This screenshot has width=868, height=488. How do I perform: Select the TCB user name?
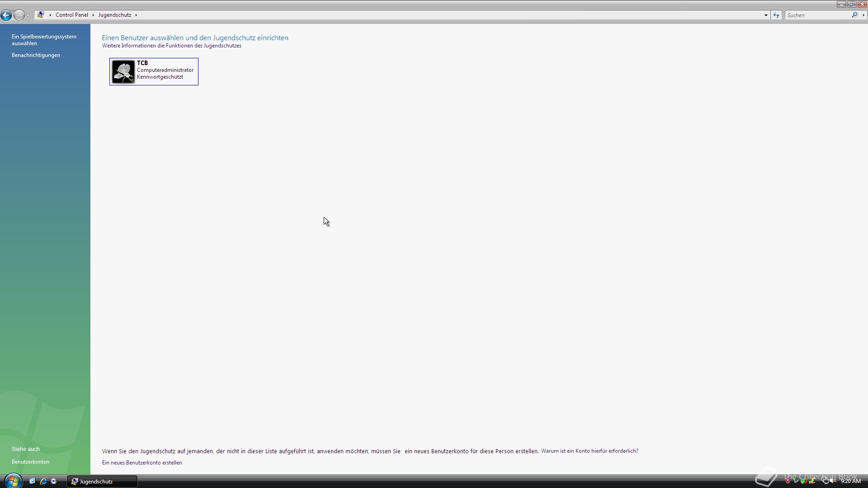pyautogui.click(x=142, y=63)
